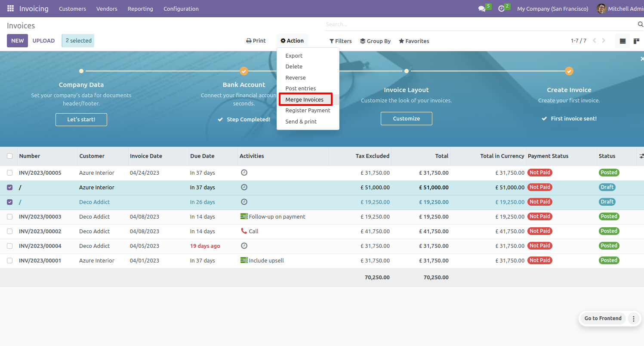Click the Call phone activity icon
Image resolution: width=644 pixels, height=346 pixels.
pyautogui.click(x=244, y=231)
